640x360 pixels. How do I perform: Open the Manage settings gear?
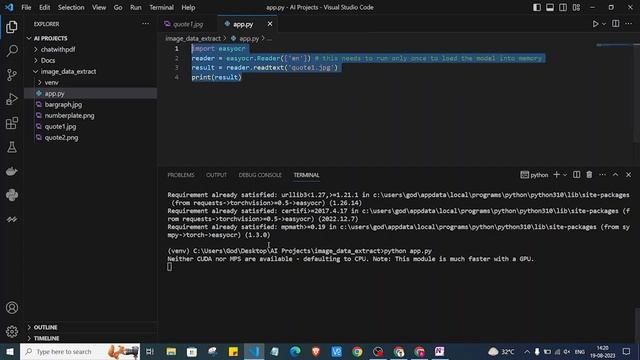[x=12, y=331]
